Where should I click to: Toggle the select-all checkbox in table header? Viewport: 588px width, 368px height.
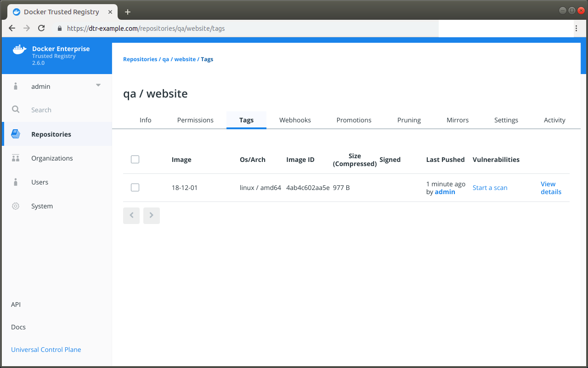[135, 160]
